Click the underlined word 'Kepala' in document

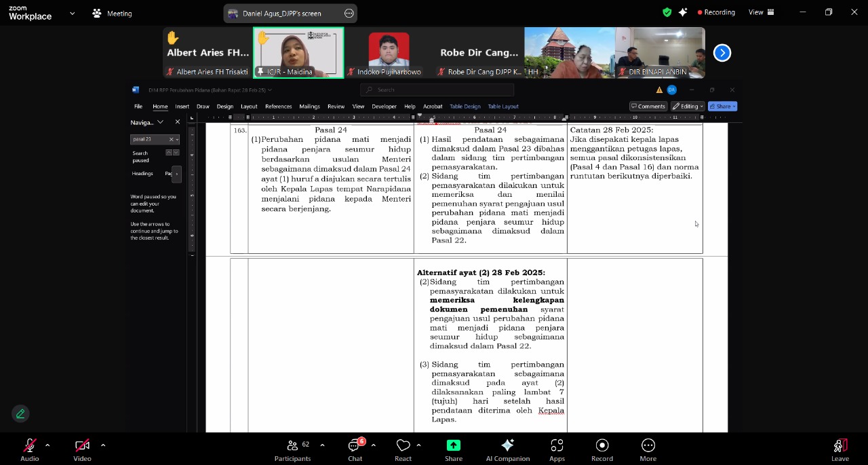pyautogui.click(x=551, y=410)
